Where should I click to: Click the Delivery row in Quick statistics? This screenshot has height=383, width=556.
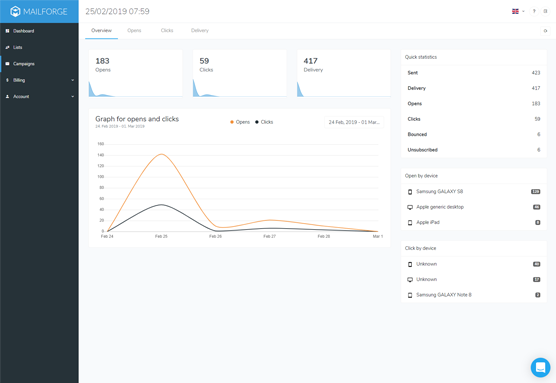tap(474, 88)
